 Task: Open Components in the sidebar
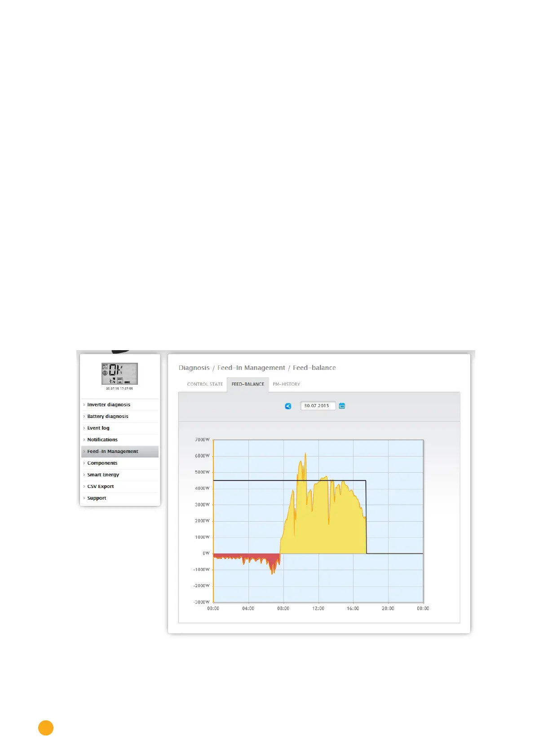[120, 463]
